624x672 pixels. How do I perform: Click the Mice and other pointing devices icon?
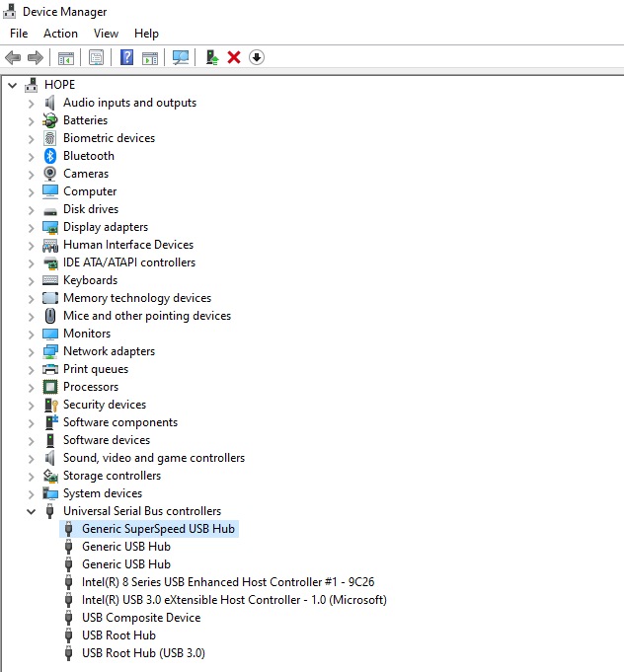tap(50, 316)
